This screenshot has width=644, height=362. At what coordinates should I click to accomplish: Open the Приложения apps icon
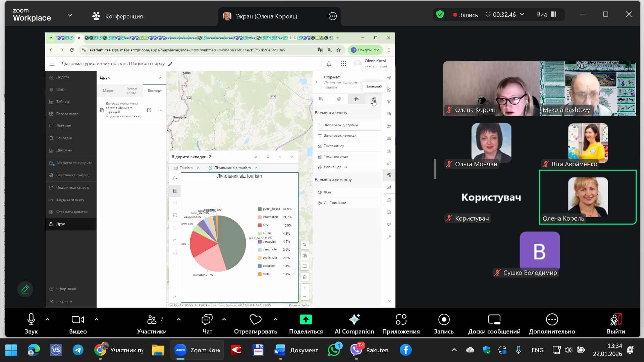(401, 320)
